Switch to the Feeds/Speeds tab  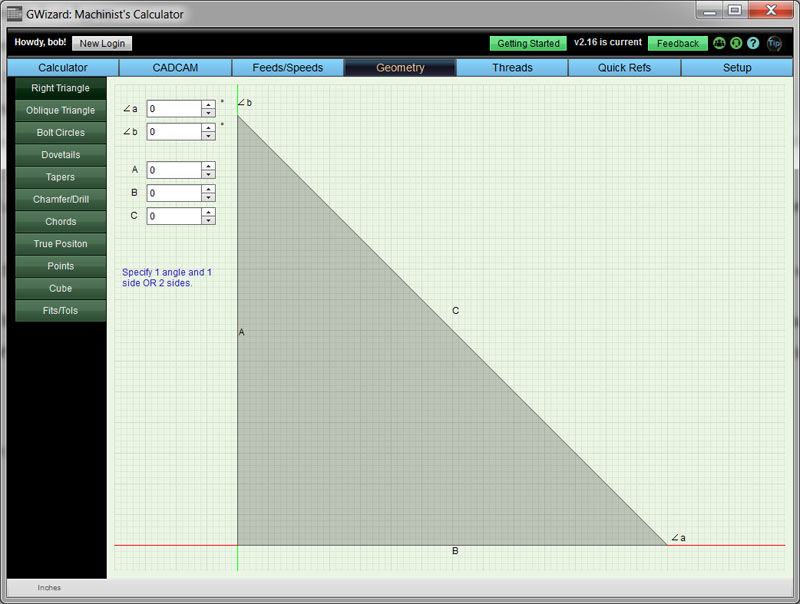click(x=289, y=67)
